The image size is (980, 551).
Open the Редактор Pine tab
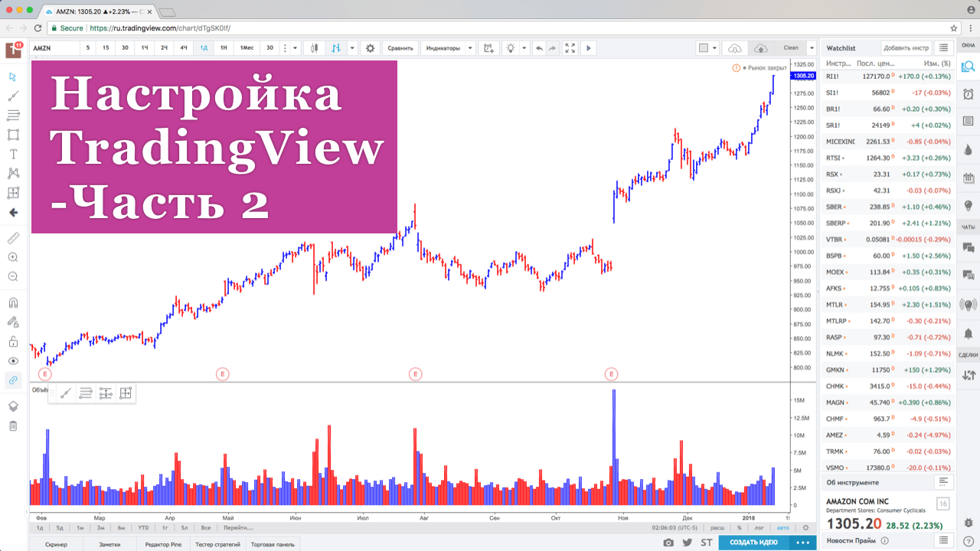[x=165, y=544]
